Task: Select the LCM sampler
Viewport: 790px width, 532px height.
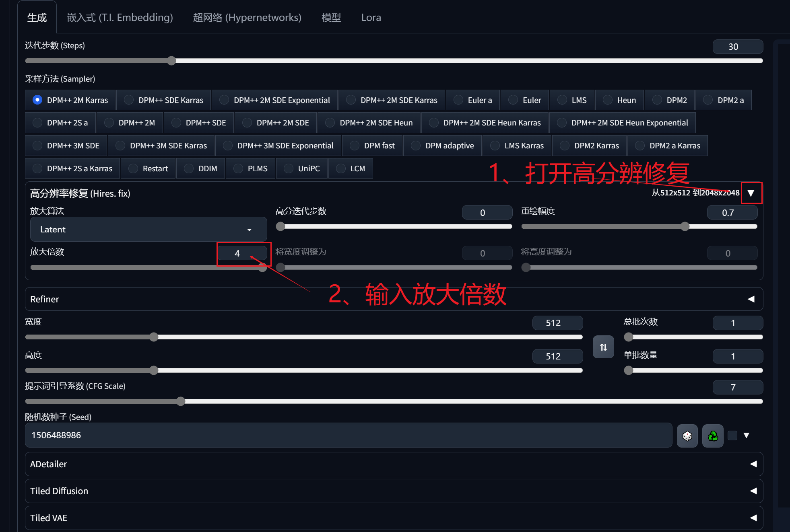Action: [351, 168]
